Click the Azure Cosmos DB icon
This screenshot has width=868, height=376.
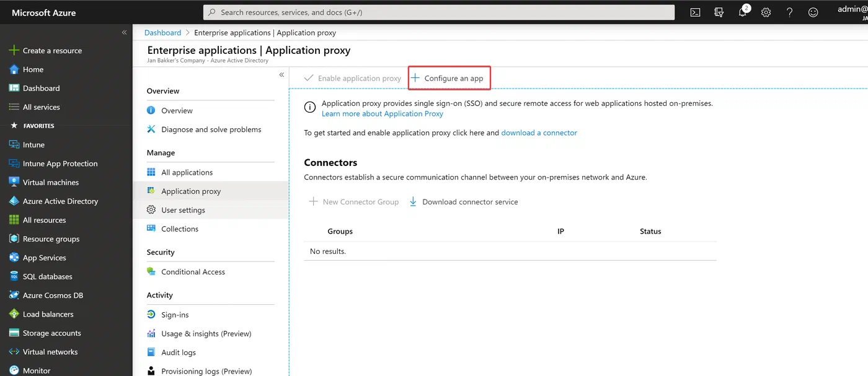[14, 295]
